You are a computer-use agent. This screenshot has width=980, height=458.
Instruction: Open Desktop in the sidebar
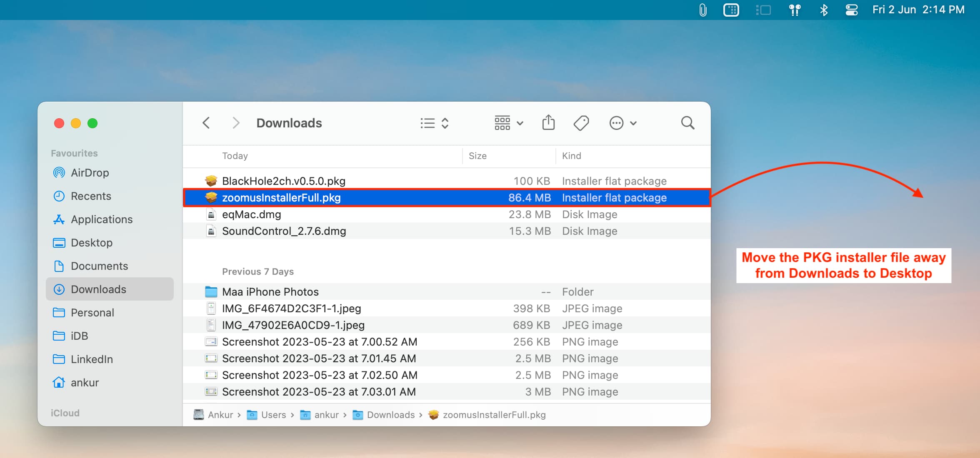tap(110, 242)
